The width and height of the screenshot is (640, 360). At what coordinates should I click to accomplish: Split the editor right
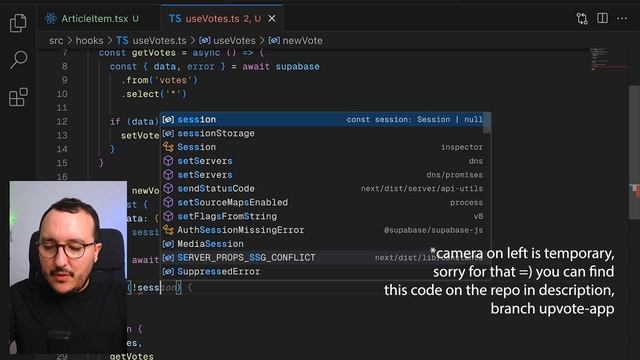602,18
